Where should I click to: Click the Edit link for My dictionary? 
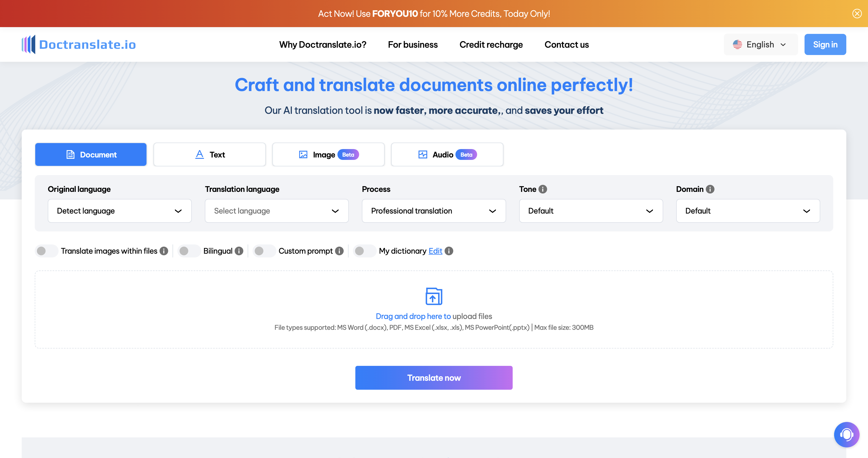(435, 251)
